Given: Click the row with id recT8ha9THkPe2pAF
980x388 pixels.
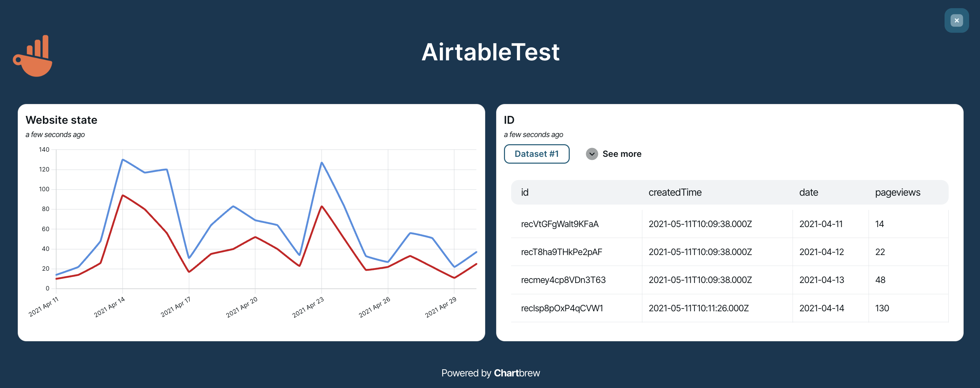Looking at the screenshot, I should (x=561, y=252).
